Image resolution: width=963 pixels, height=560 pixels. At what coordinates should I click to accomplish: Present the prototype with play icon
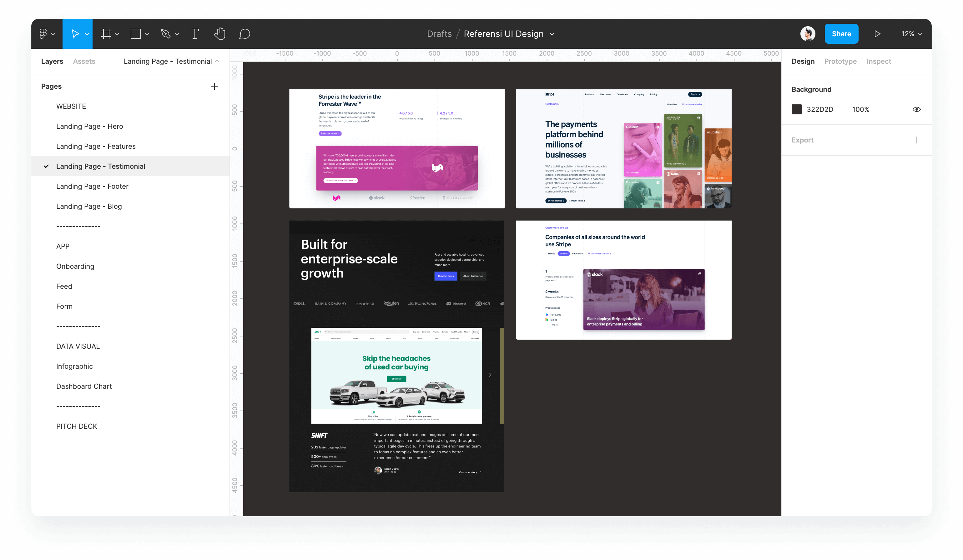click(877, 34)
